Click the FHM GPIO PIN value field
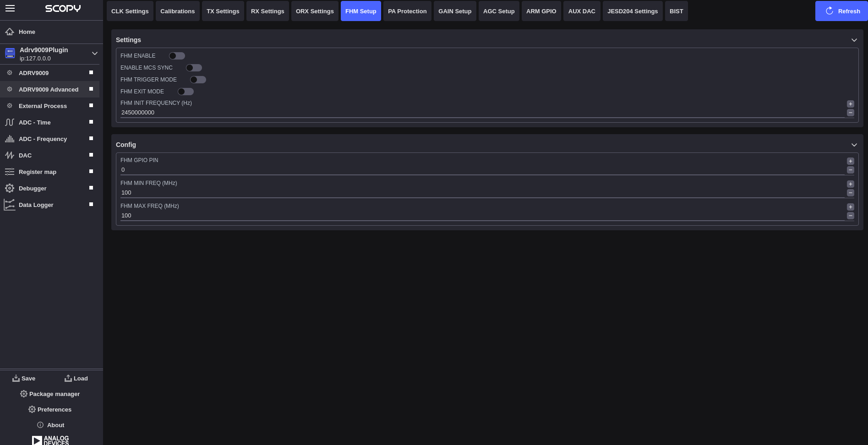This screenshot has width=868, height=445. 482,170
